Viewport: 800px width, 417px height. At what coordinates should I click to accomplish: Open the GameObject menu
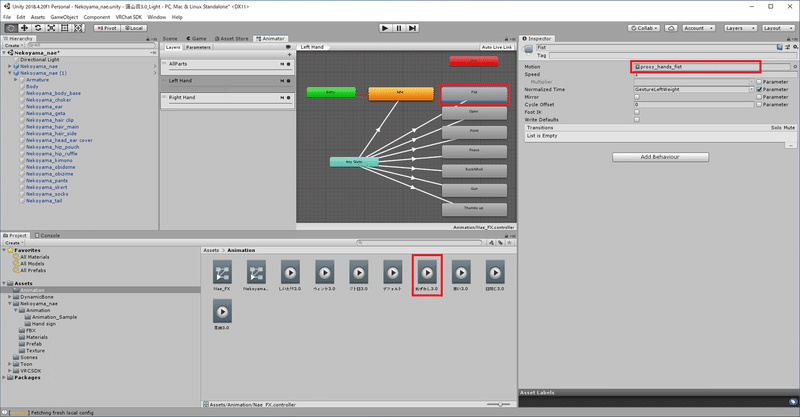point(64,17)
